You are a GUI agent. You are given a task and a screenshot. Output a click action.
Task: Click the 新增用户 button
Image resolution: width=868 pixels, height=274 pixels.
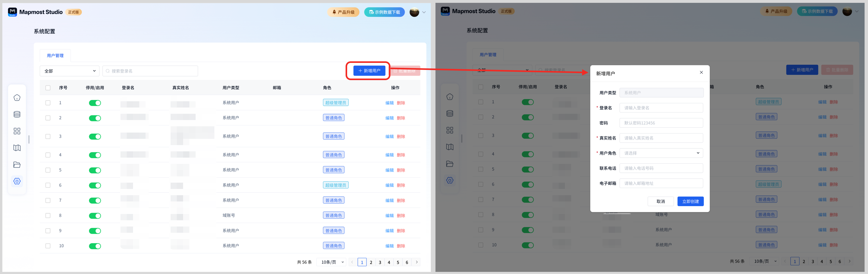pyautogui.click(x=369, y=71)
